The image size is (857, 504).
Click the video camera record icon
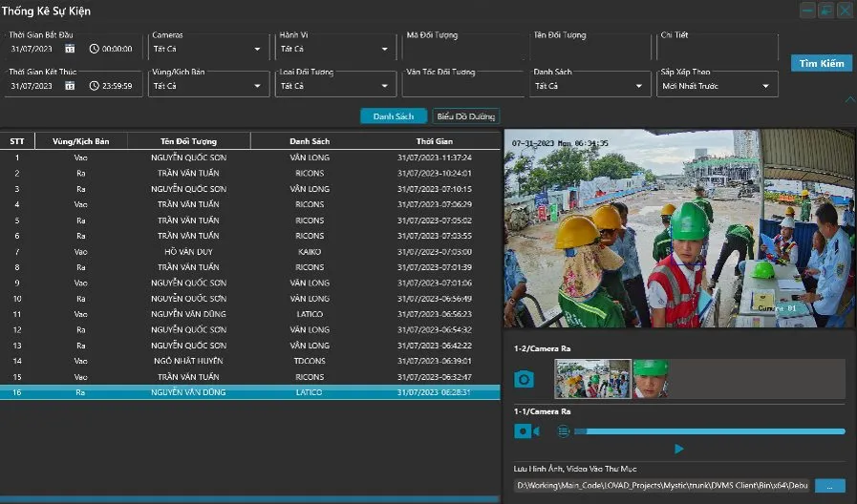pos(526,431)
